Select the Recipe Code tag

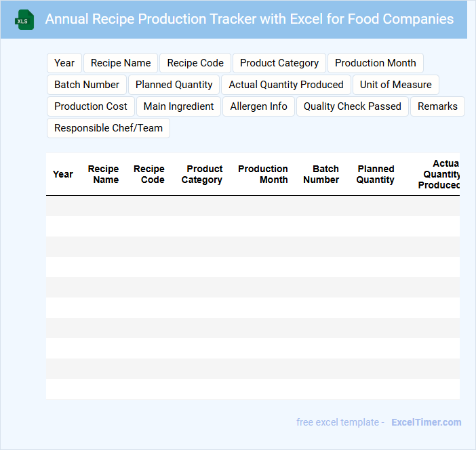pos(195,63)
